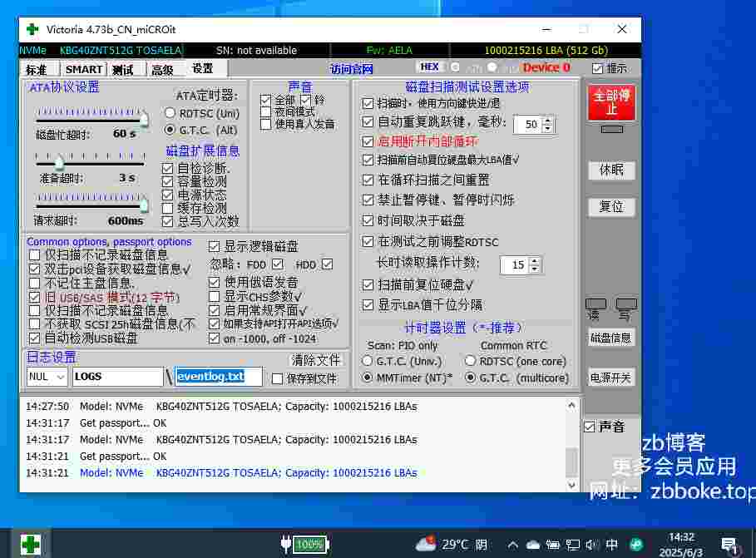Increase the long read operation count
Screen dimensions: 756x558
click(535, 261)
